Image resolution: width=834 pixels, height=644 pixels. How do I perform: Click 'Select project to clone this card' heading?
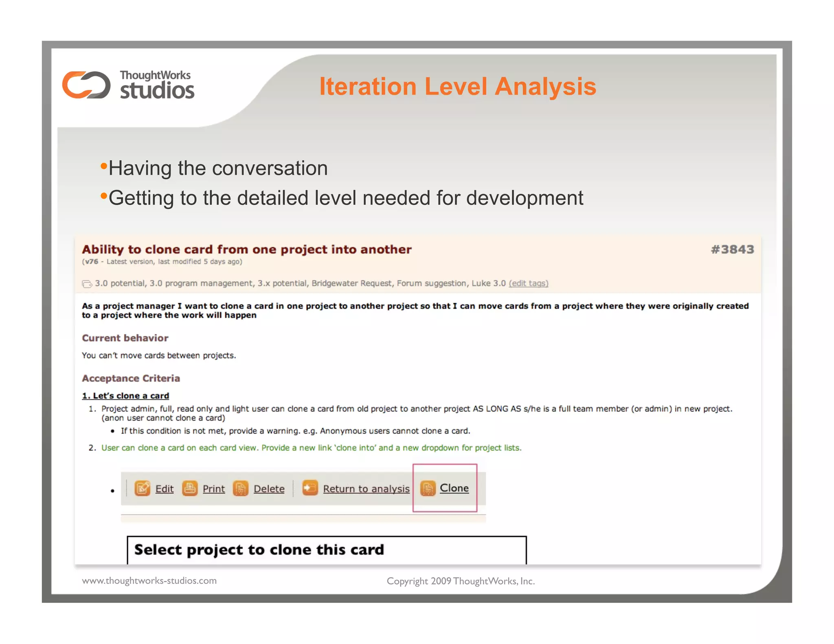coord(259,550)
